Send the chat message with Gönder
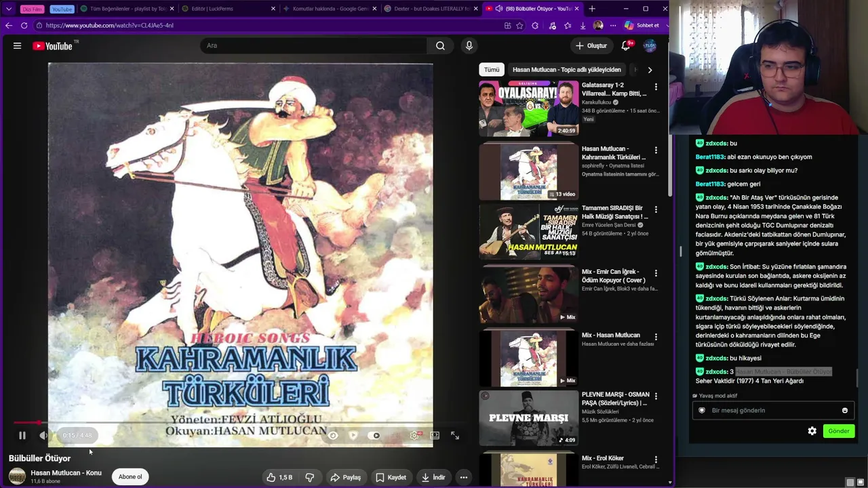The image size is (868, 488). coord(839,431)
